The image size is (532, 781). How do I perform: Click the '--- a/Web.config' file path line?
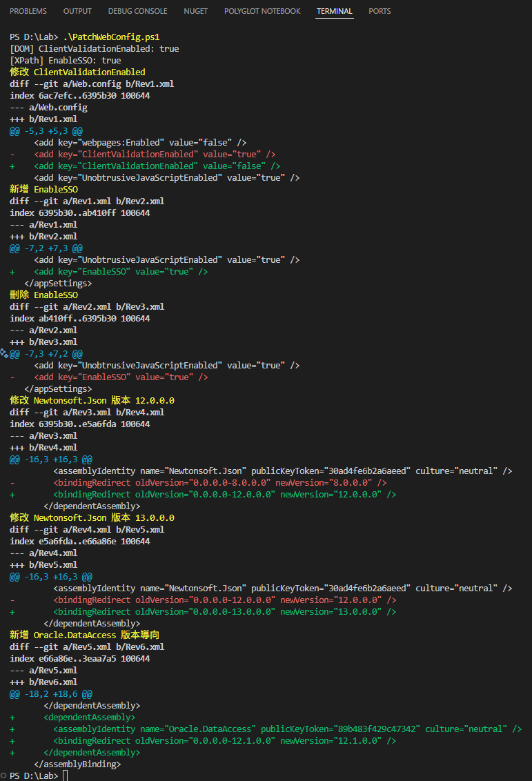click(x=48, y=107)
